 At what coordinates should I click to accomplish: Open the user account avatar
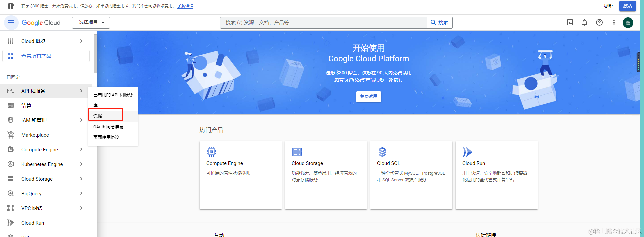click(x=628, y=22)
